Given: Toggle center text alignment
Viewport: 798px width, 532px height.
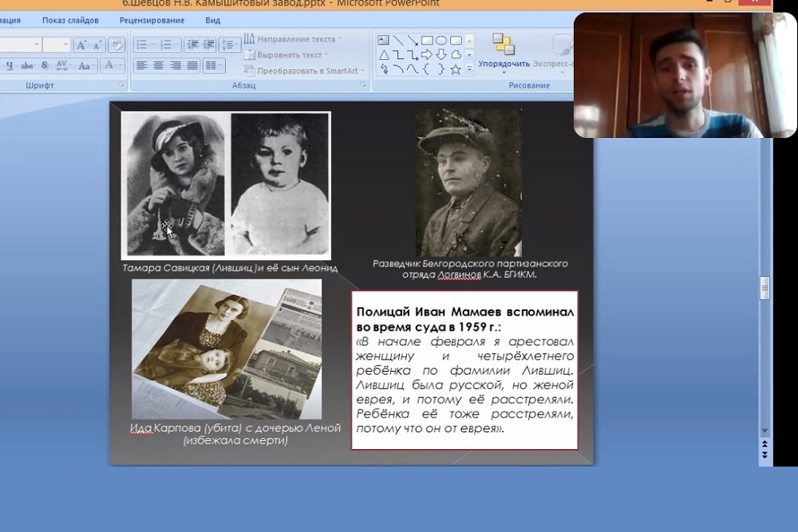Looking at the screenshot, I should [158, 65].
